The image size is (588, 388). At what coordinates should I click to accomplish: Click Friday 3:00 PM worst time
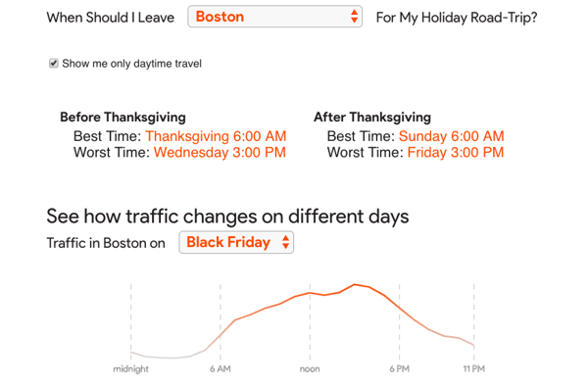point(456,152)
